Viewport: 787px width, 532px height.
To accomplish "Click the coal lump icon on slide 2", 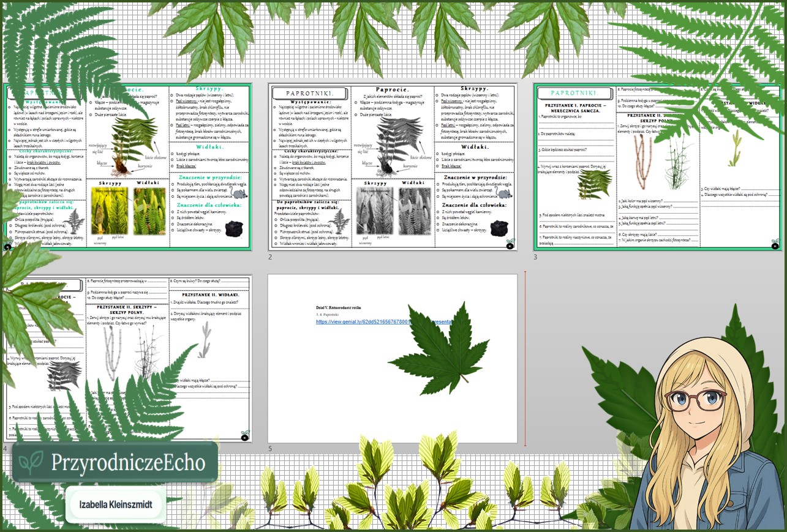I will pyautogui.click(x=500, y=228).
